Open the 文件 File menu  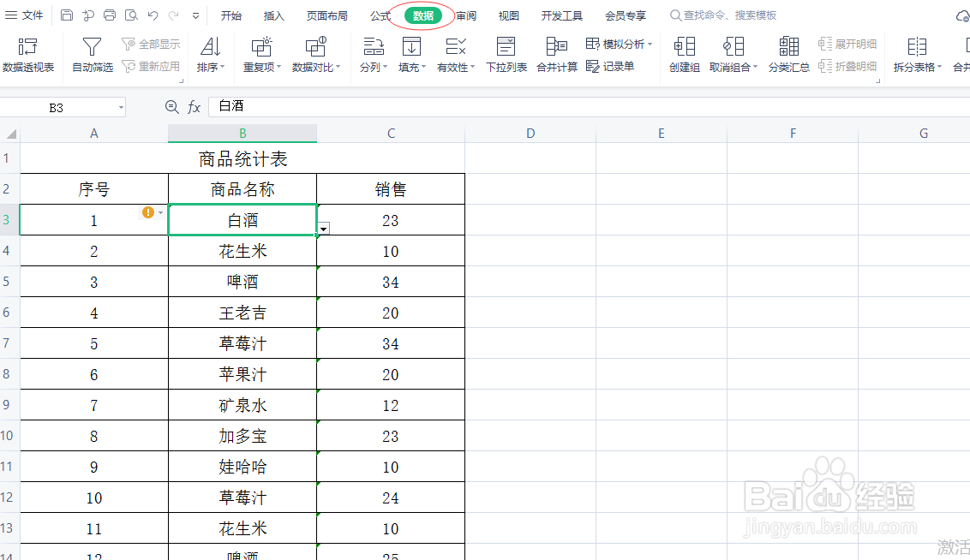tap(31, 15)
